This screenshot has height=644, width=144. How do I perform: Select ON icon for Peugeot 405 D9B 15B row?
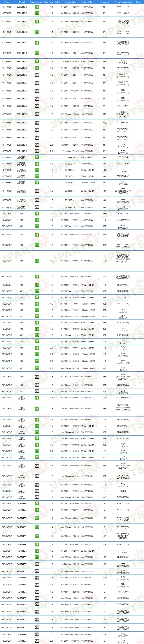click(37, 385)
